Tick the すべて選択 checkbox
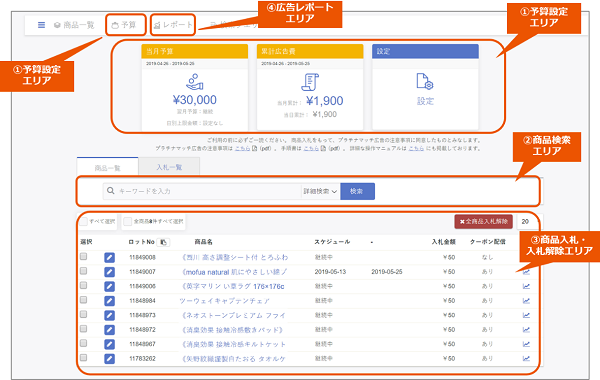Viewport: 600px width, 380px height. point(84,221)
